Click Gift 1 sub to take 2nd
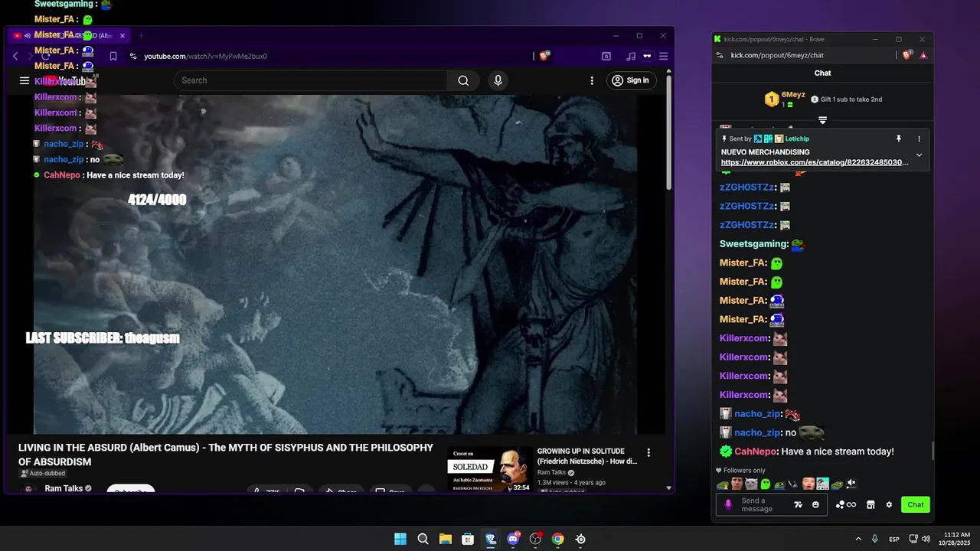Image resolution: width=980 pixels, height=551 pixels. click(846, 99)
